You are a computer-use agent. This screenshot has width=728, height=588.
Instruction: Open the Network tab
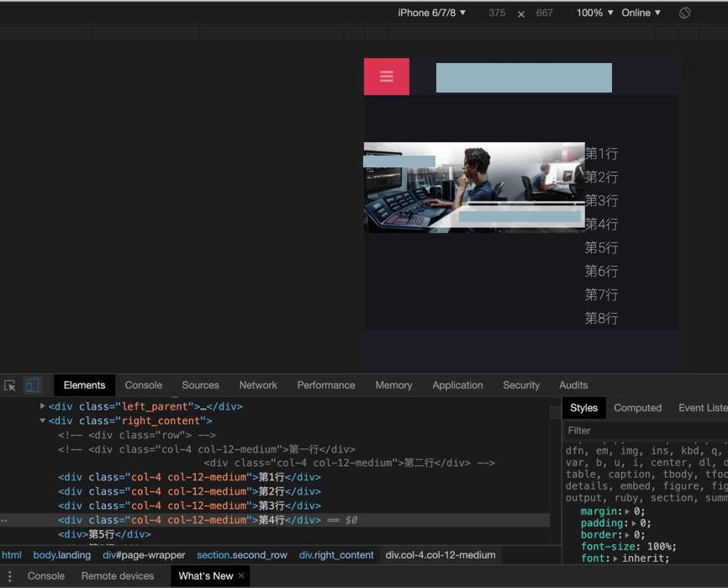pyautogui.click(x=258, y=385)
